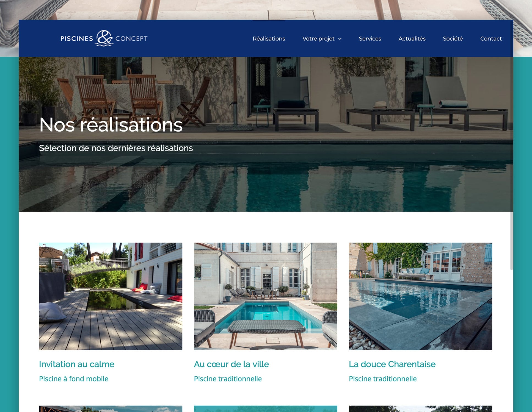Image resolution: width=532 pixels, height=412 pixels.
Task: Click the Invitation au calme title link
Action: pos(77,364)
